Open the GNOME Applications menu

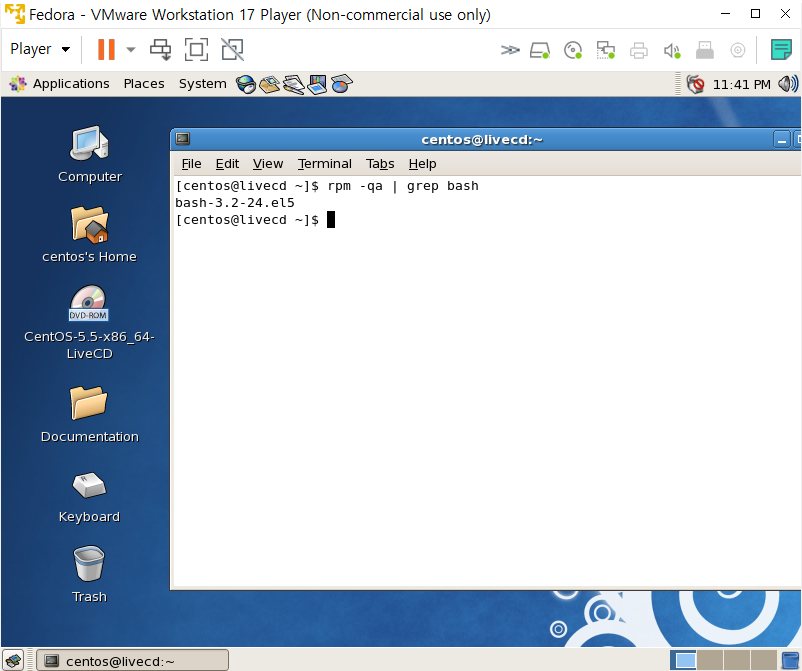tap(59, 83)
